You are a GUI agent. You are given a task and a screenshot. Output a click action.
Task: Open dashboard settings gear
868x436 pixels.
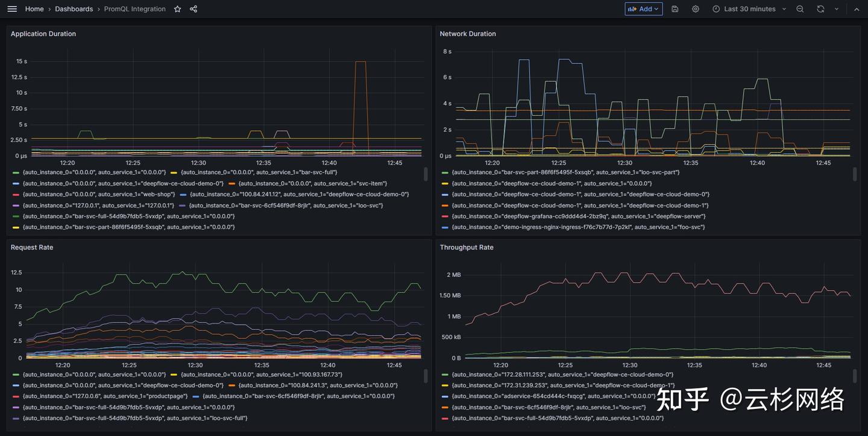[696, 9]
